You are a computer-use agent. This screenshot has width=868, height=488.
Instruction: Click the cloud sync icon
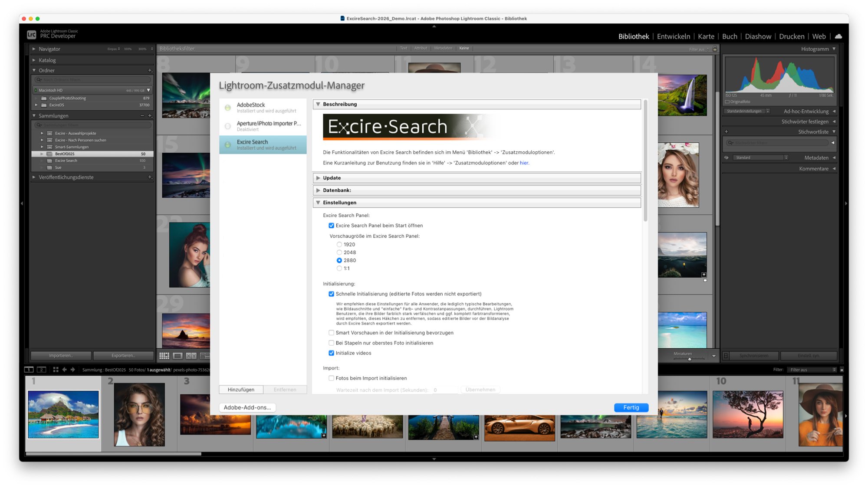838,36
